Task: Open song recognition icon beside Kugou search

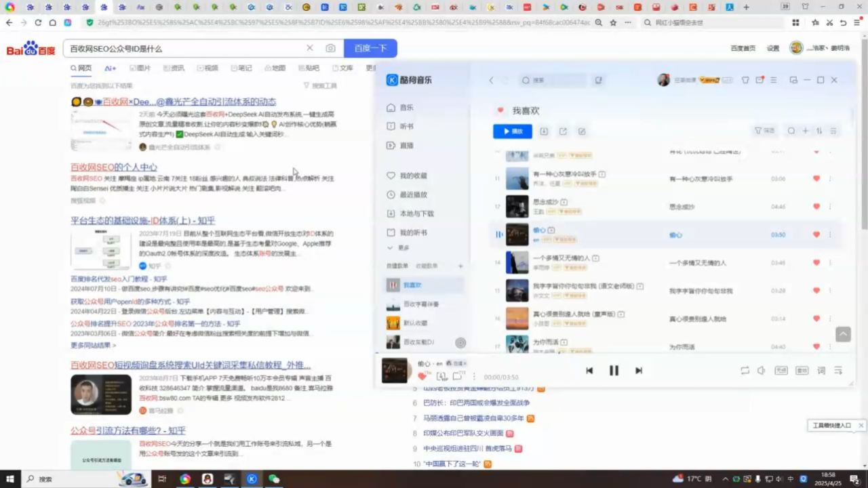Action: 598,80
